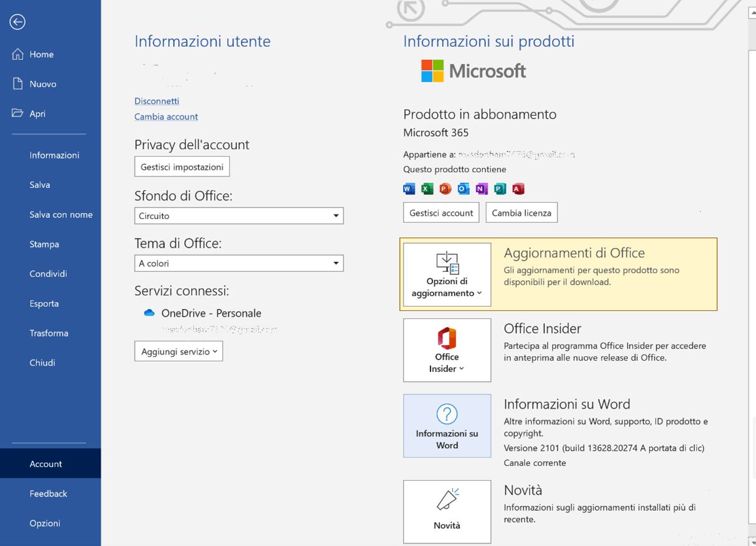Open Opzioni in the sidebar
This screenshot has width=756, height=546.
[x=50, y=523]
